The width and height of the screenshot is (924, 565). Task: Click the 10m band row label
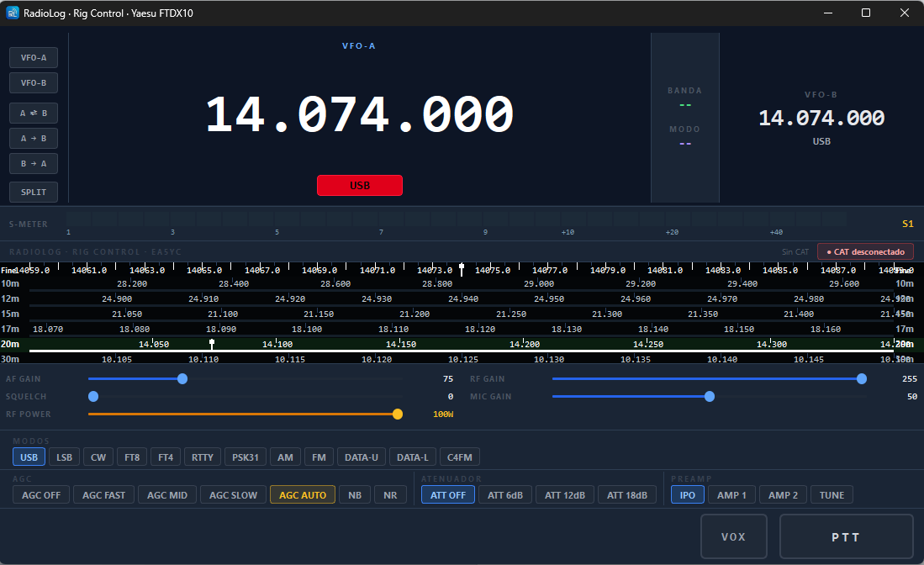point(10,283)
